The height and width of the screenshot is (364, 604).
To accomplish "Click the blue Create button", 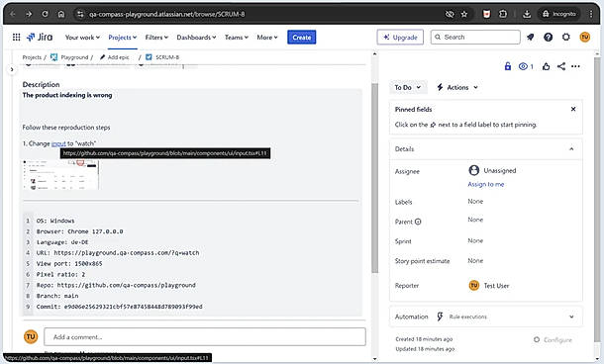I will (302, 38).
